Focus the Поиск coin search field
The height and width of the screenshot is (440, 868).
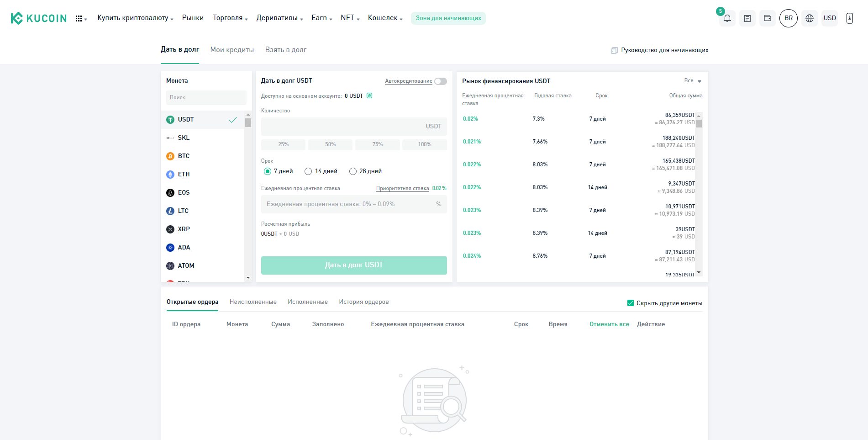point(206,97)
